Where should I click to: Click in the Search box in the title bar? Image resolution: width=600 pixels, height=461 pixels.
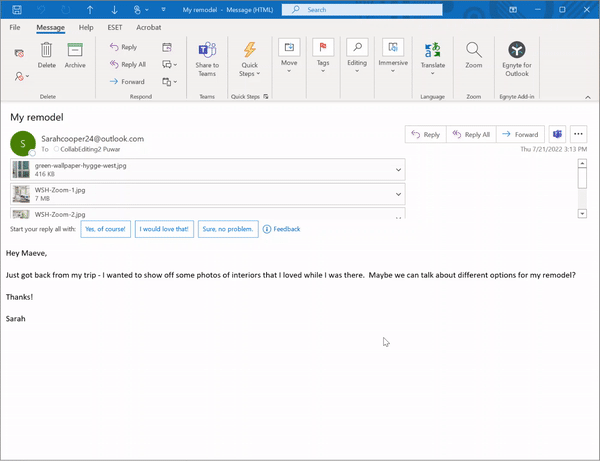[x=400, y=9]
